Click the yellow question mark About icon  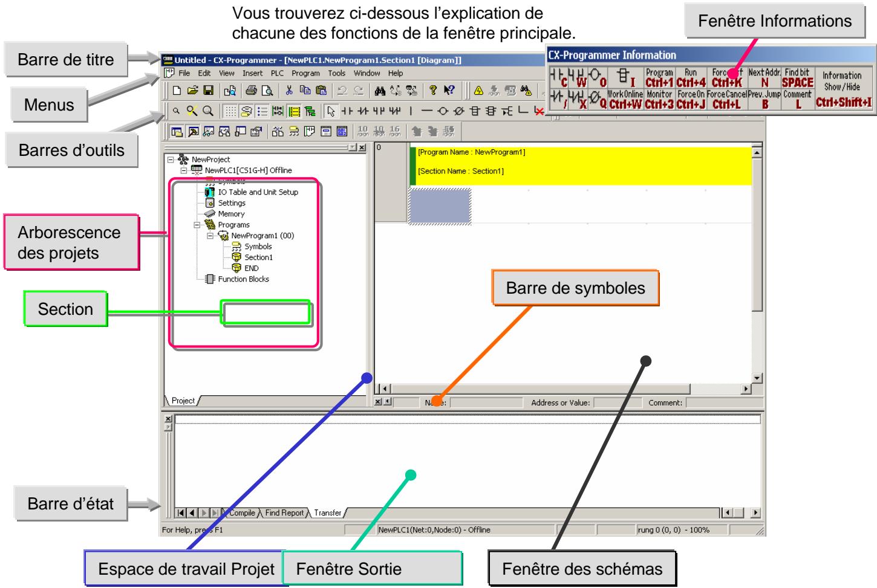click(x=432, y=91)
